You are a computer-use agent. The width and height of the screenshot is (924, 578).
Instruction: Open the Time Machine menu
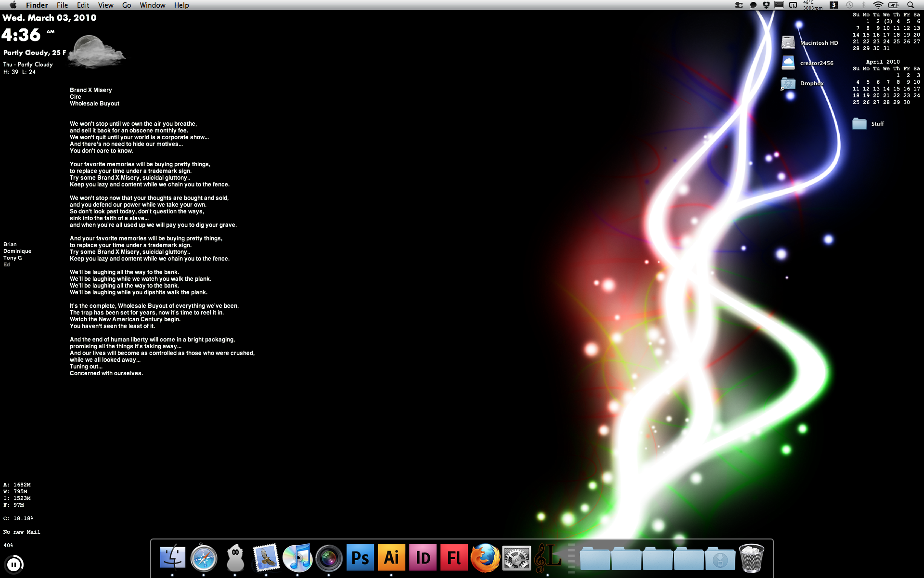(849, 5)
